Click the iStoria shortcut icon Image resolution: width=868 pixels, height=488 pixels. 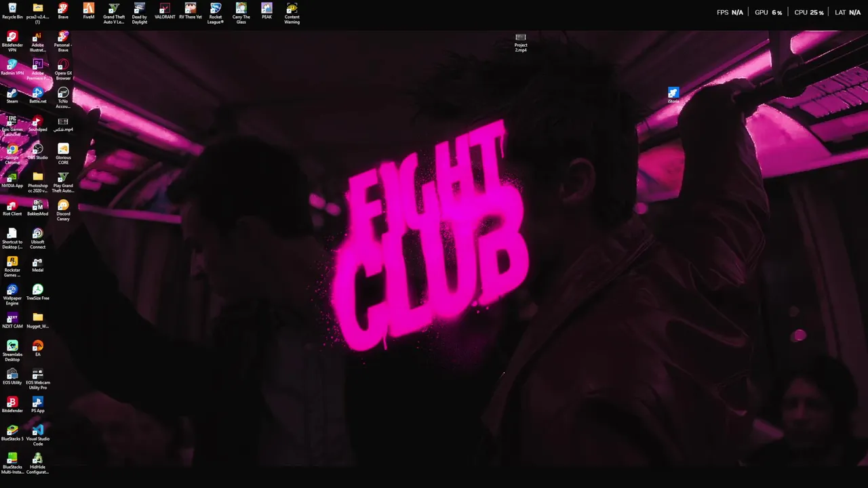click(x=673, y=95)
